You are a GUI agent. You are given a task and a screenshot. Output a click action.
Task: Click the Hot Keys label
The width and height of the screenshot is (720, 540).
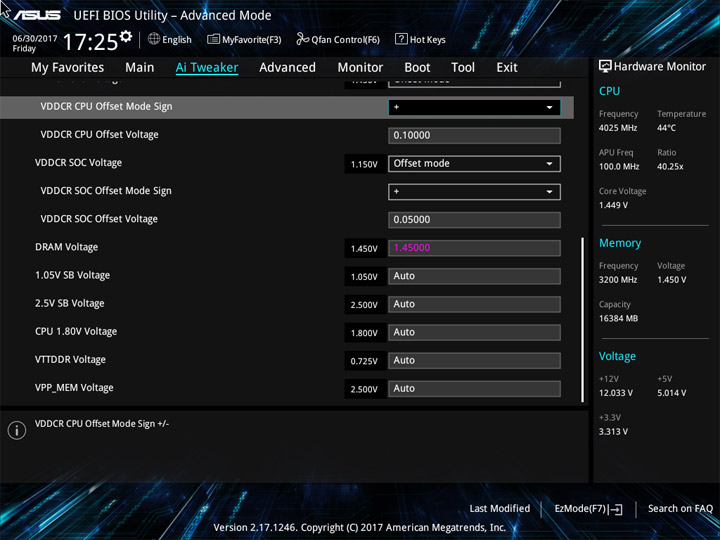tap(428, 40)
